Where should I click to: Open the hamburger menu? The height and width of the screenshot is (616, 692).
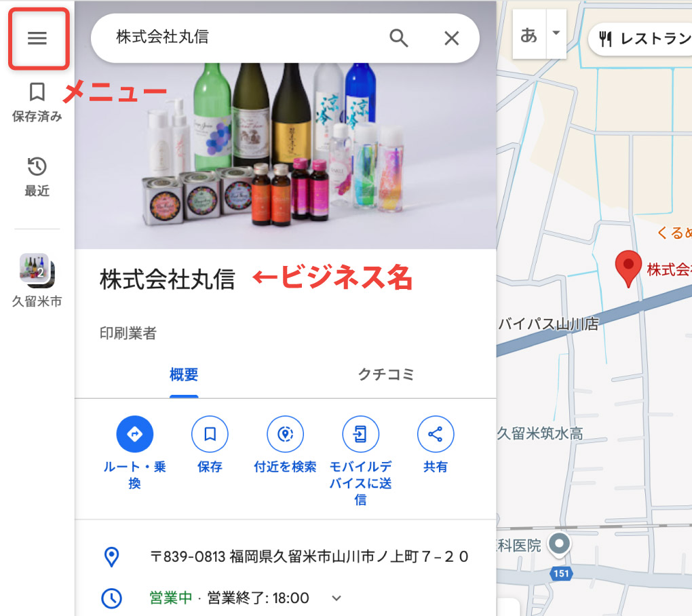(37, 38)
